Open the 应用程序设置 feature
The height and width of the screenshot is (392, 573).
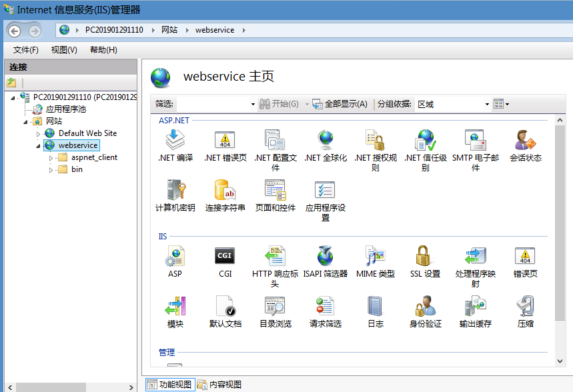[326, 200]
